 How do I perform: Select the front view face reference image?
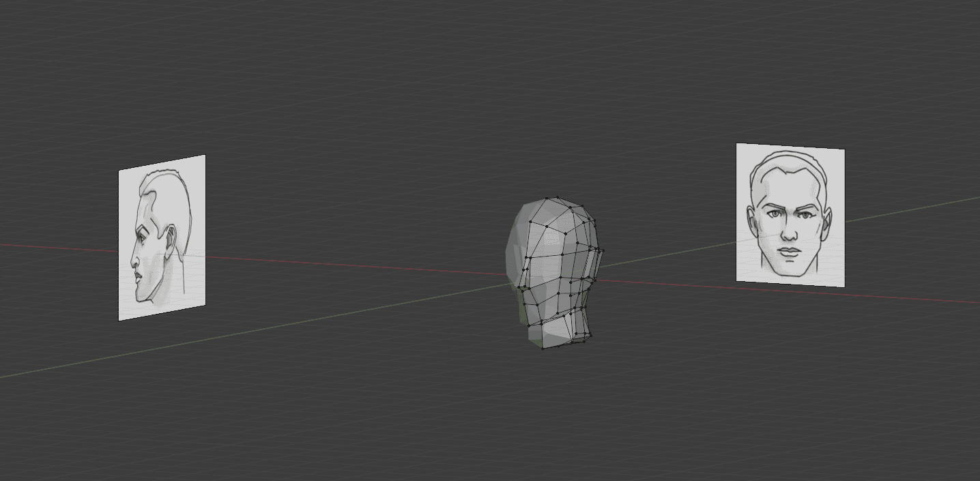(x=790, y=215)
